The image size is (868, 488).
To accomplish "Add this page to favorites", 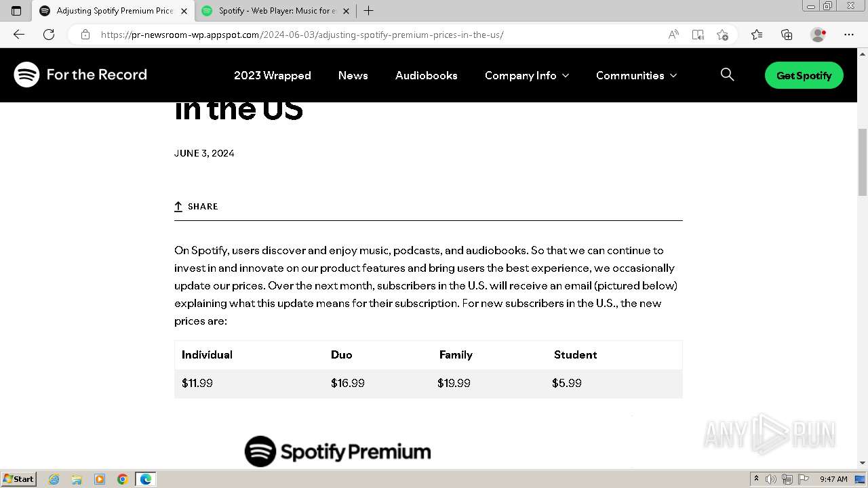I will pyautogui.click(x=722, y=35).
